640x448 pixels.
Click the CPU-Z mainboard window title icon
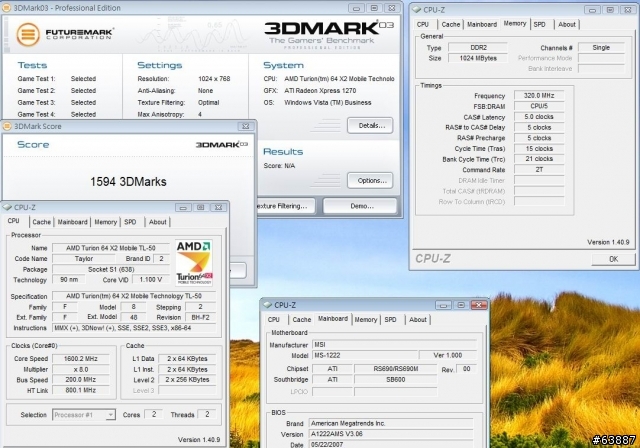tap(267, 305)
